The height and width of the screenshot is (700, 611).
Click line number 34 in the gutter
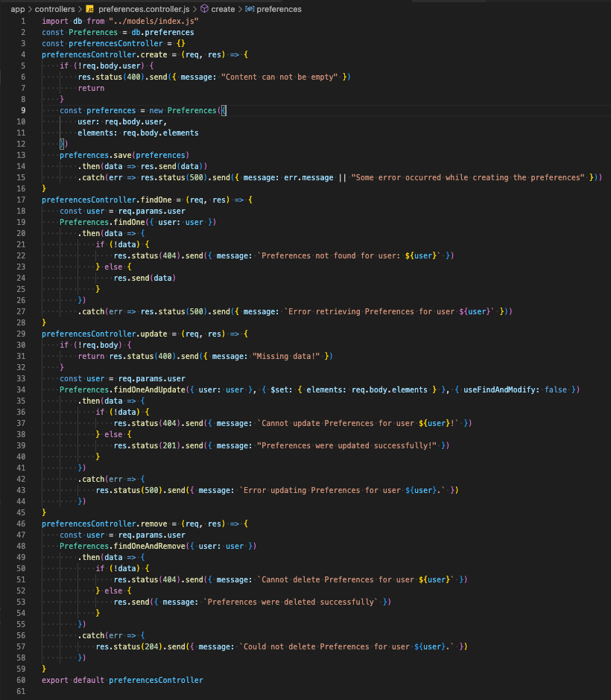(x=22, y=389)
